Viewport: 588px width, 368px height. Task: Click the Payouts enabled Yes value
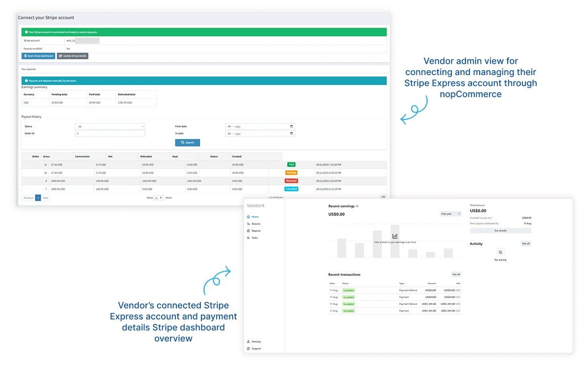tap(68, 49)
